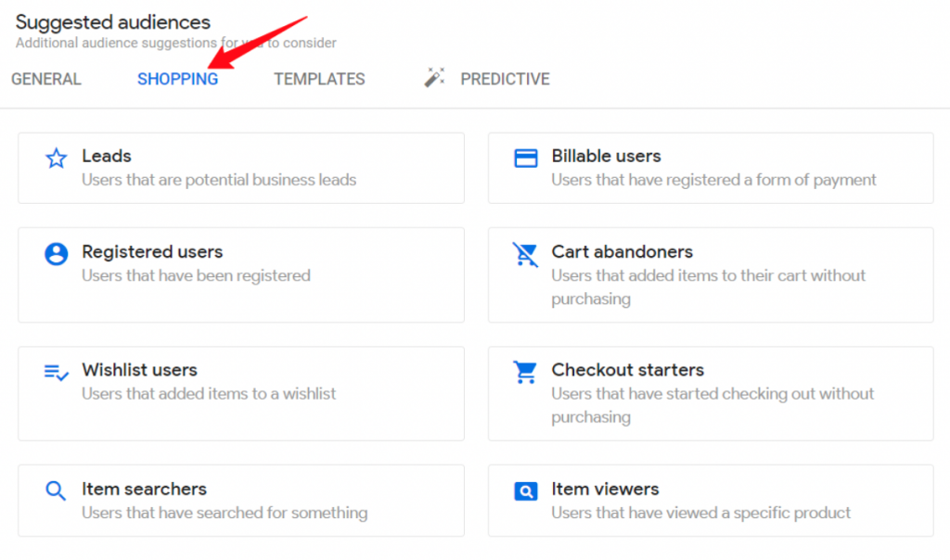950x560 pixels.
Task: Click the star icon for Leads
Action: tap(57, 158)
